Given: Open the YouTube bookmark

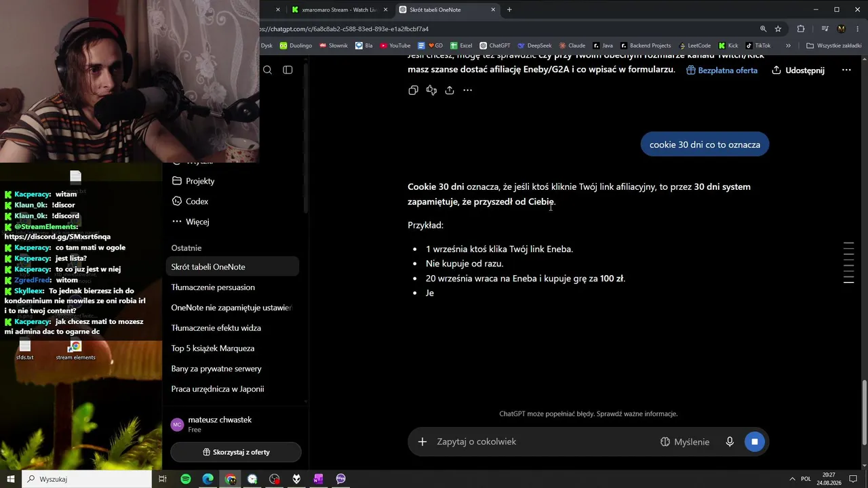Looking at the screenshot, I should click(395, 46).
